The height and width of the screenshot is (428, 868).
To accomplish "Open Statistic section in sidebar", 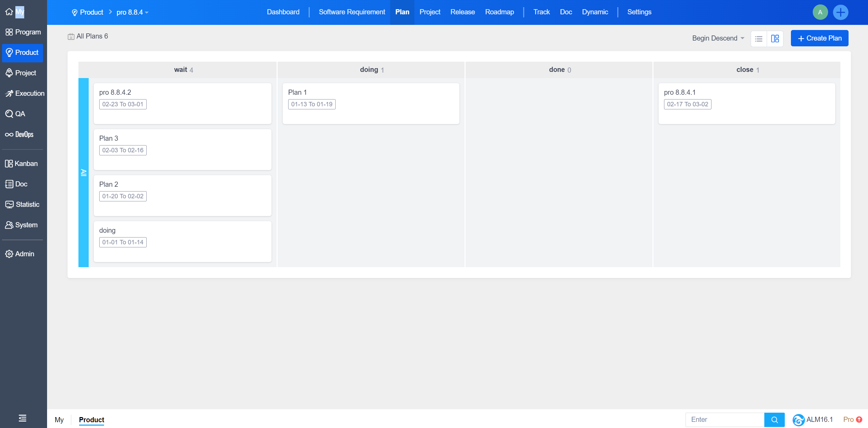I will tap(23, 204).
